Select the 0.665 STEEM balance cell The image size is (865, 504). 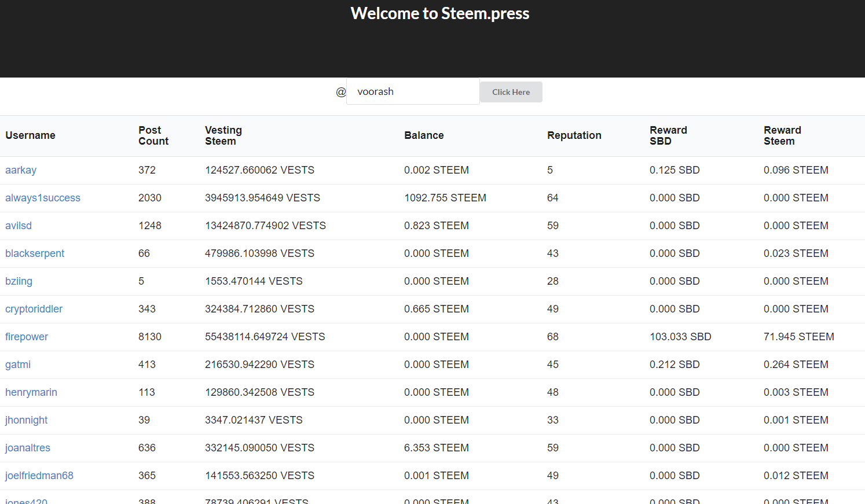437,309
